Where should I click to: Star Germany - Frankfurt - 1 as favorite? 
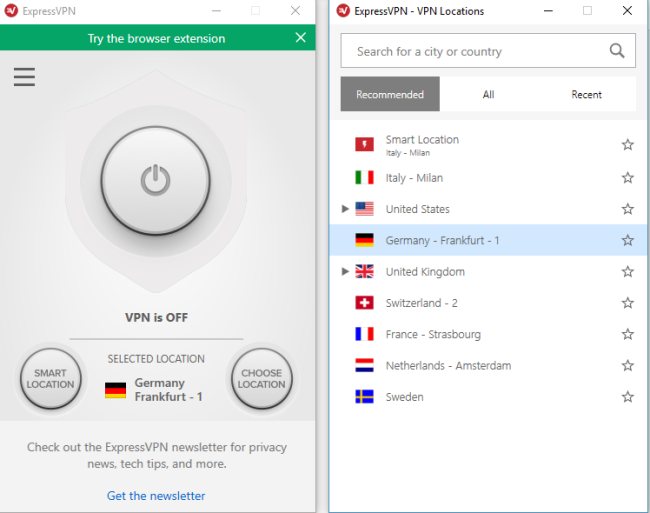tap(628, 240)
